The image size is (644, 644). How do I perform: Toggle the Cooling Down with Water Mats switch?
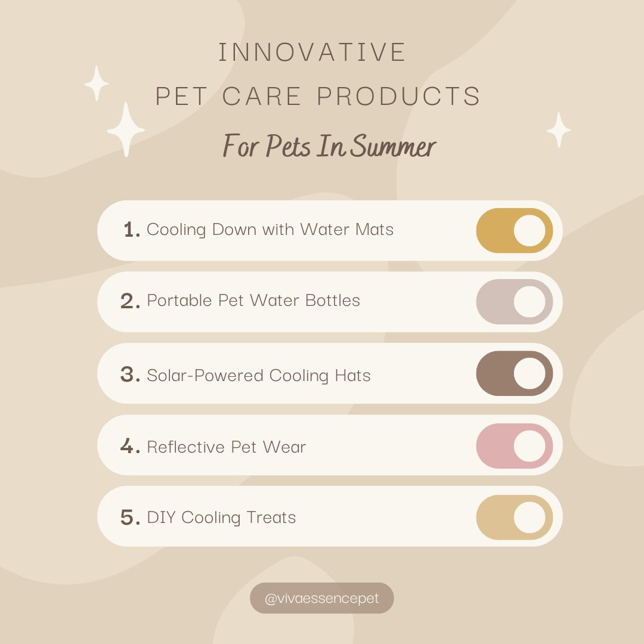515,231
